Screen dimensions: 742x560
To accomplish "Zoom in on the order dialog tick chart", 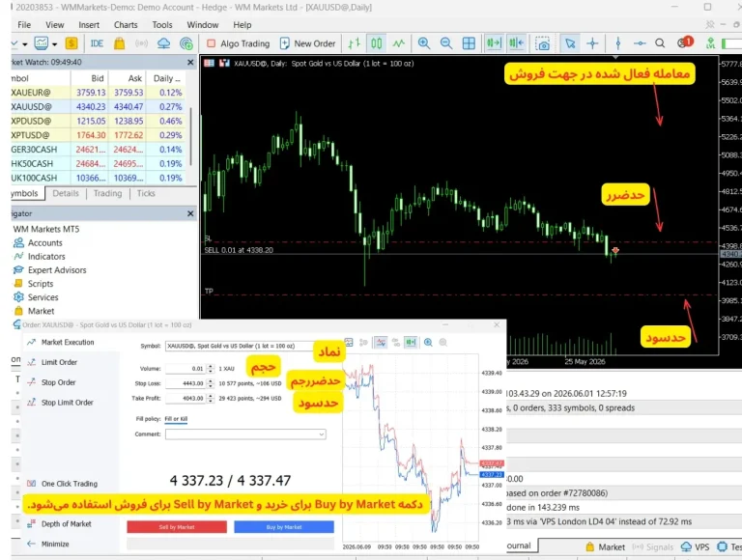I will [x=428, y=343].
